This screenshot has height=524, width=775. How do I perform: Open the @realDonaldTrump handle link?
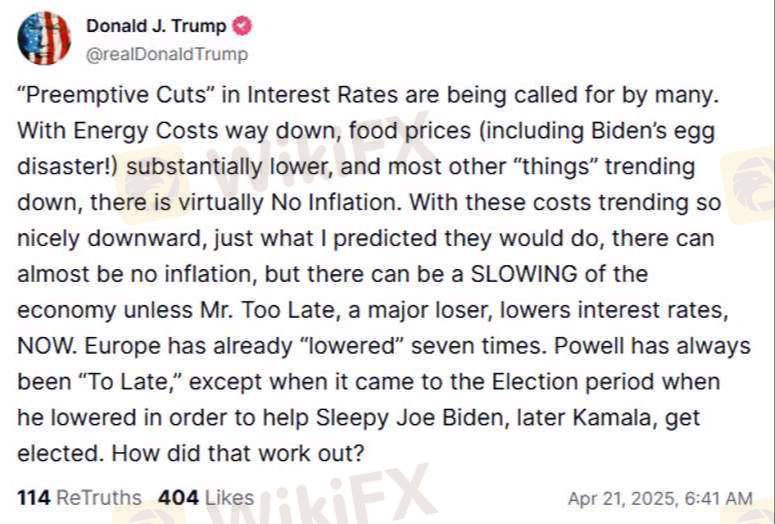(x=167, y=54)
